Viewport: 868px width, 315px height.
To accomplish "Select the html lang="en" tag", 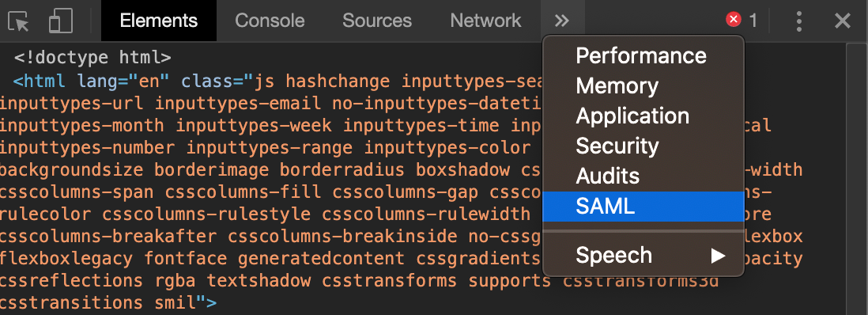I will click(x=92, y=82).
